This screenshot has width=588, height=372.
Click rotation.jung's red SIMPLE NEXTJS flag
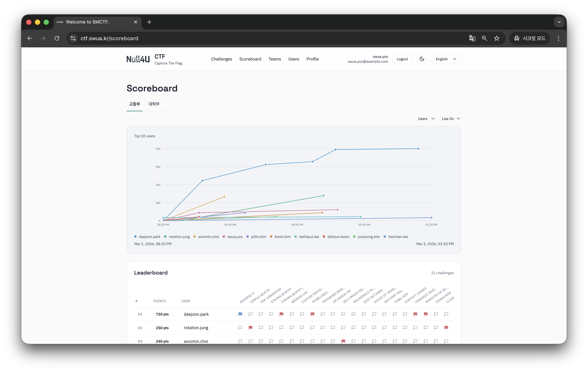(251, 327)
